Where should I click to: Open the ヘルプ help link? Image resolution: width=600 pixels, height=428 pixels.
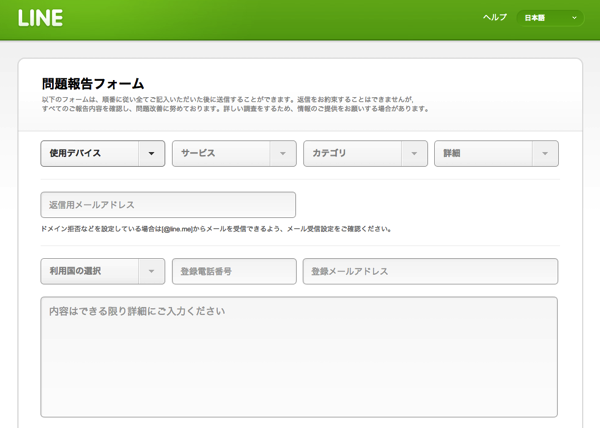[495, 18]
